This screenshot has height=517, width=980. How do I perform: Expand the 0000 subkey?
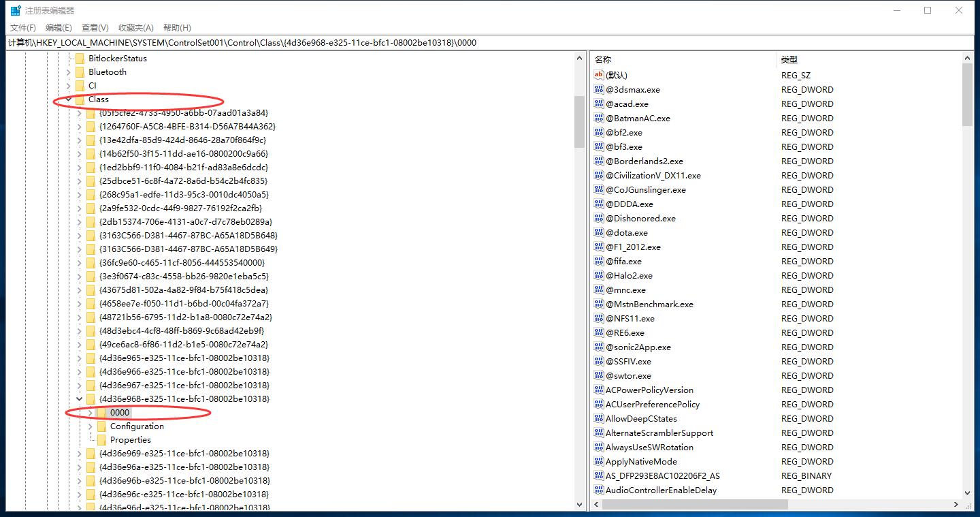[x=90, y=413]
